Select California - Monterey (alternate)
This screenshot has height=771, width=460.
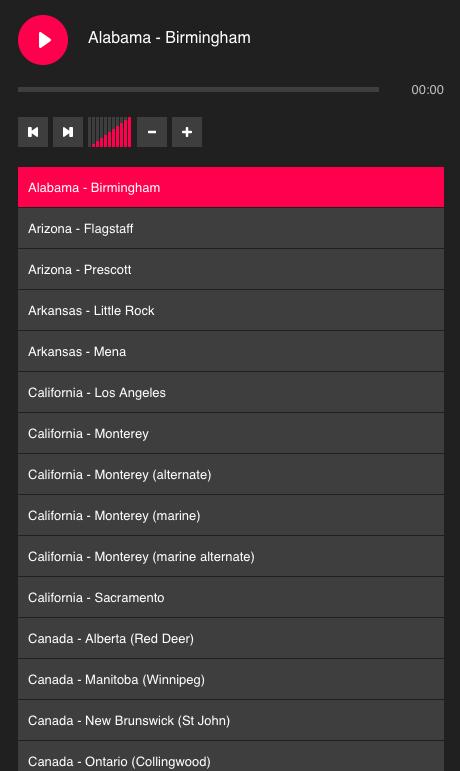point(231,474)
